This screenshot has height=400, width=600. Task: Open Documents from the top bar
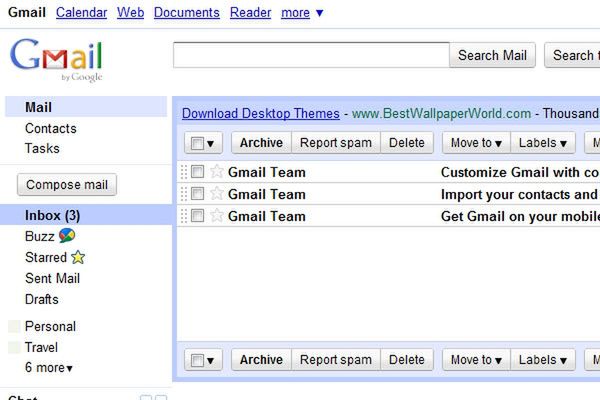pyautogui.click(x=187, y=13)
